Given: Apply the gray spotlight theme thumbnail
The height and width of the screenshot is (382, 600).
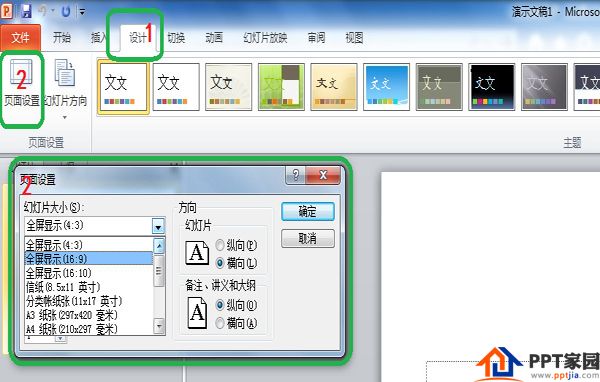Looking at the screenshot, I should (544, 87).
